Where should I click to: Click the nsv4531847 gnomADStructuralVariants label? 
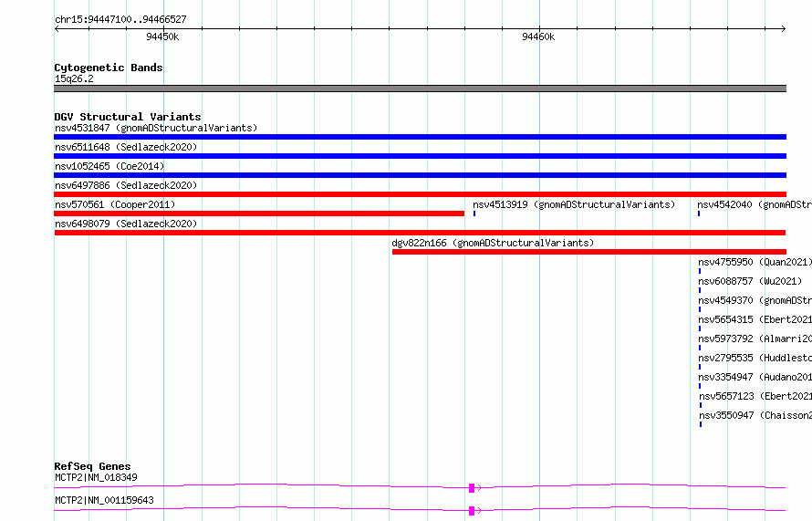click(156, 128)
